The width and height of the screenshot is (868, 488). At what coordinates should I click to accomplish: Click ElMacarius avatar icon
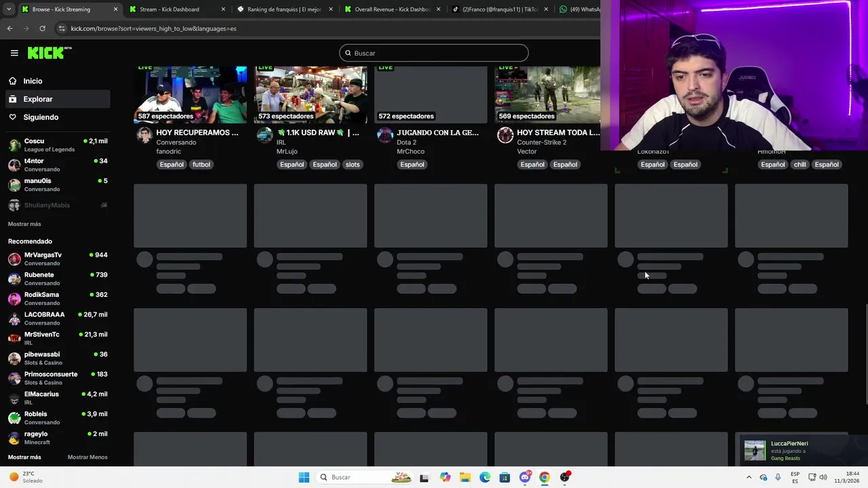[x=14, y=398]
